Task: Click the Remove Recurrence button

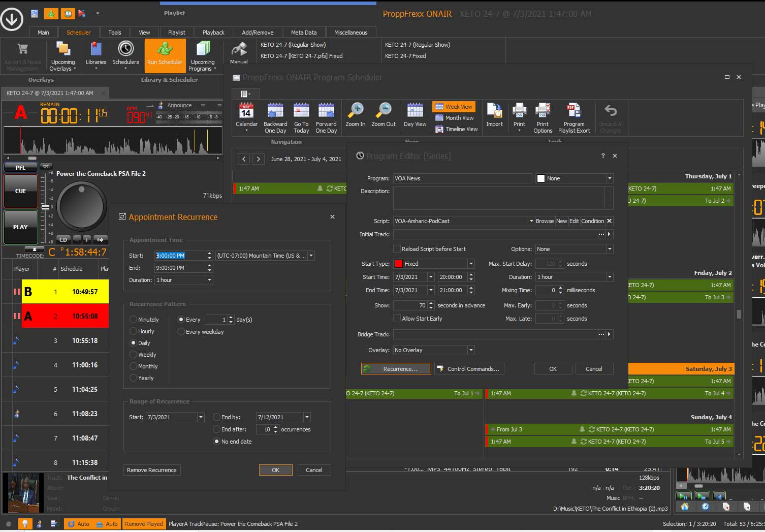Action: click(x=152, y=470)
